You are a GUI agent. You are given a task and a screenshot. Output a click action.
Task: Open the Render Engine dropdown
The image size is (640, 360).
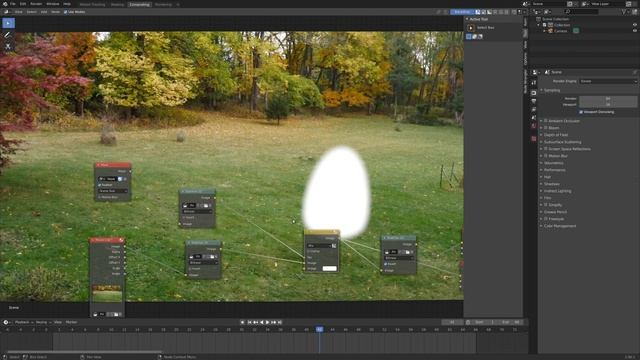point(608,81)
